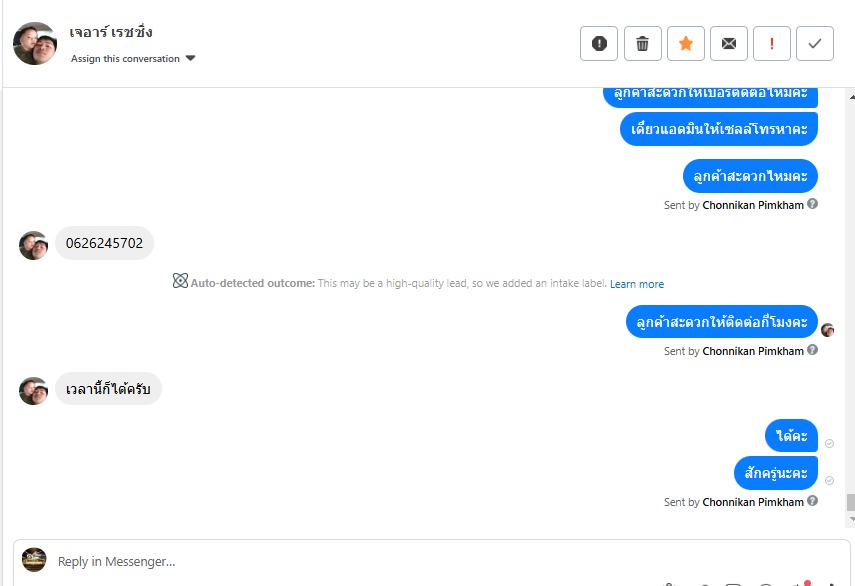This screenshot has width=855, height=586.
Task: Delete the conversation using trash icon
Action: click(x=642, y=44)
